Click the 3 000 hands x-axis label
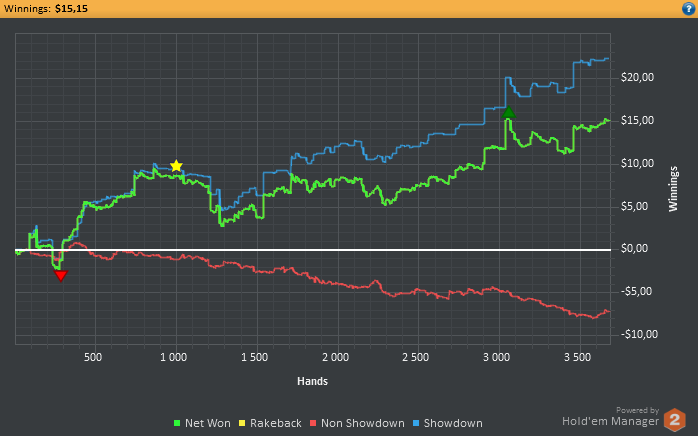 pyautogui.click(x=497, y=357)
